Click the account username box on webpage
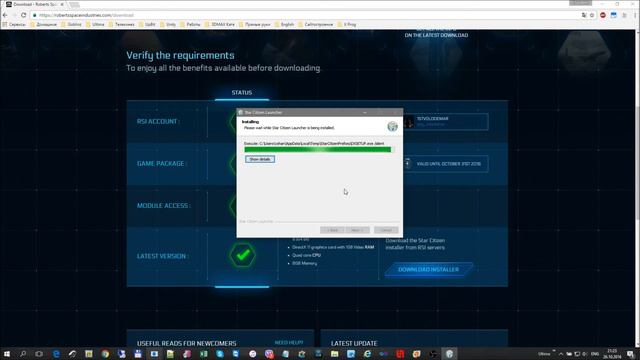 tap(445, 122)
